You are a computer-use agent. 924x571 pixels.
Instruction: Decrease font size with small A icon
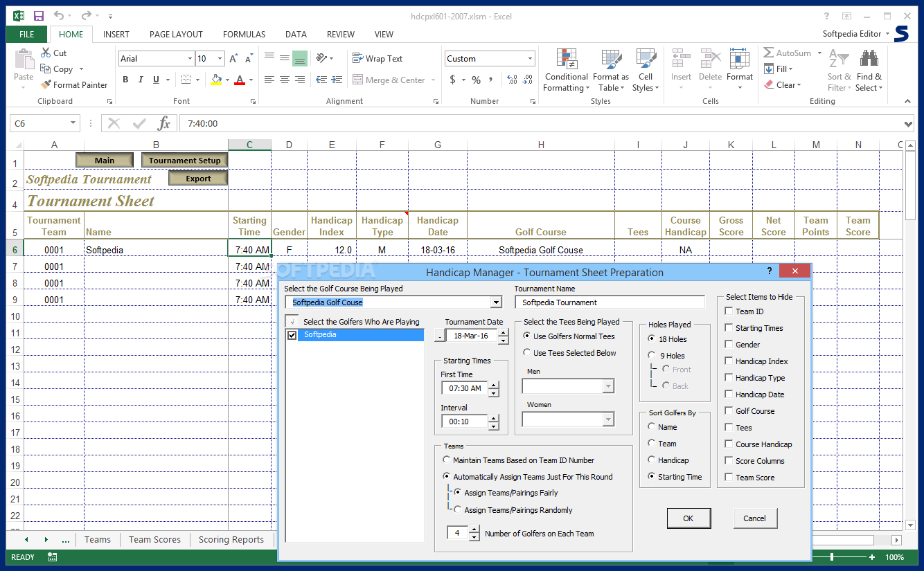248,59
